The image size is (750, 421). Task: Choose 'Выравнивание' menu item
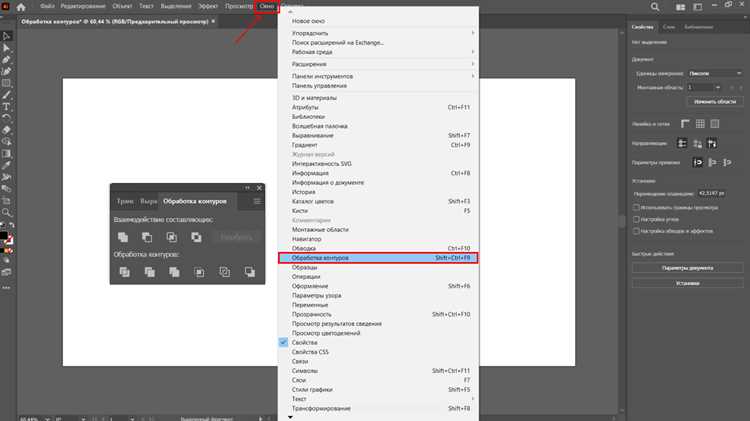click(378, 135)
